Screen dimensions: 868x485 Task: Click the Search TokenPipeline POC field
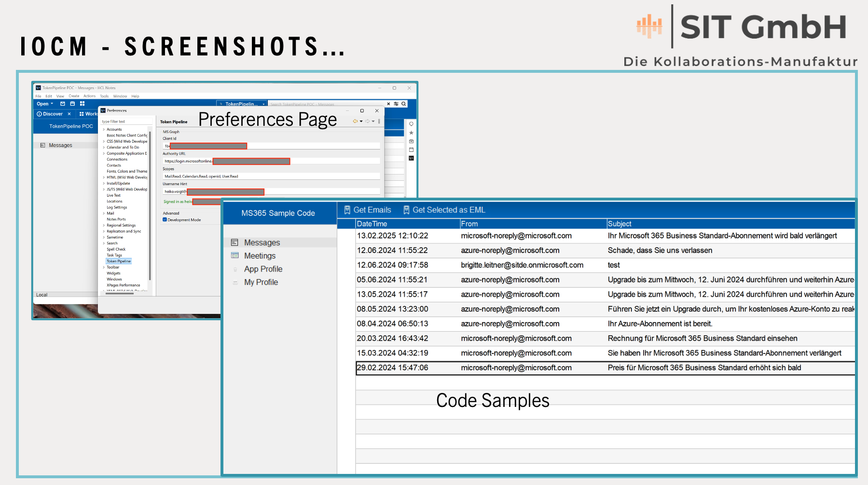(326, 104)
